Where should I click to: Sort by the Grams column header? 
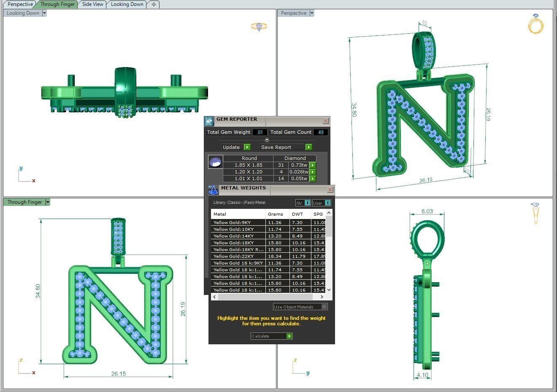point(277,214)
